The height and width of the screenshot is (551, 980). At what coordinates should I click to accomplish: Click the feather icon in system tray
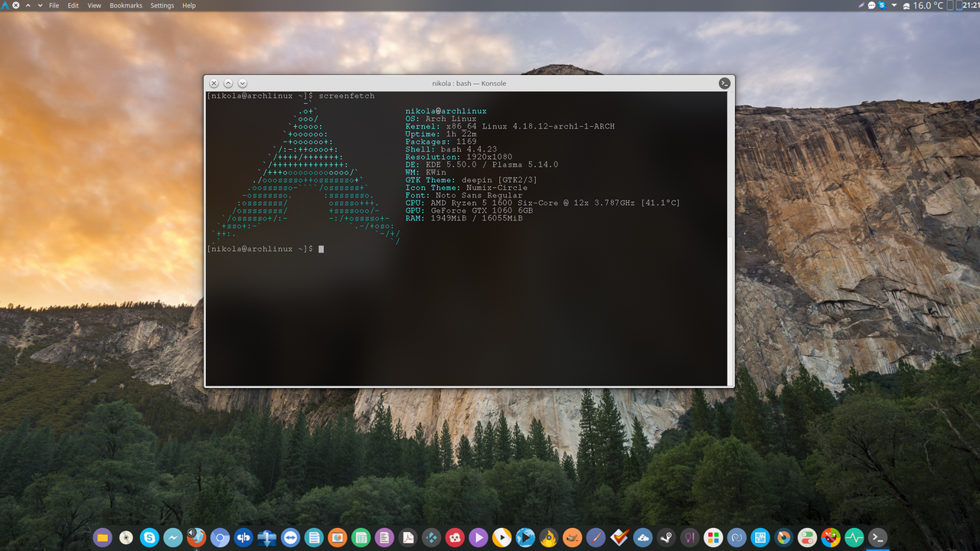point(861,5)
